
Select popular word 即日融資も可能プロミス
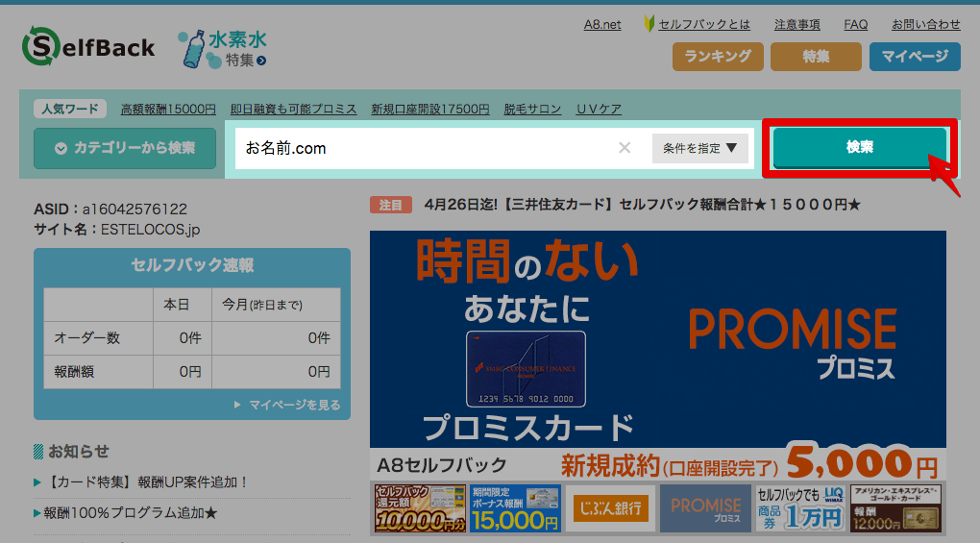pos(294,109)
